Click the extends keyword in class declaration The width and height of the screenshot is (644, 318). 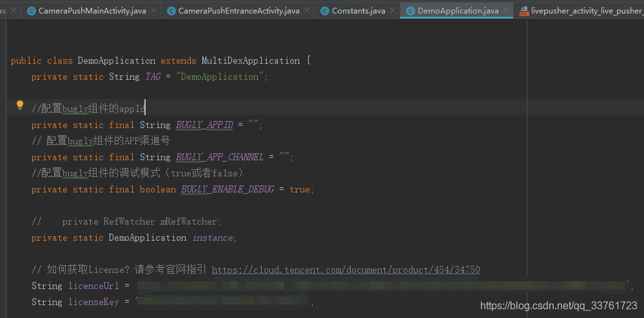[179, 61]
